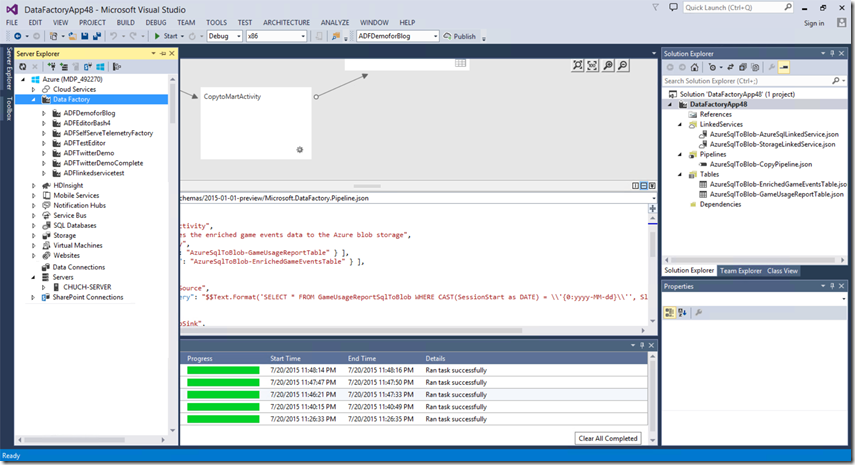The width and height of the screenshot is (855, 465).
Task: Click the SharePoint connection icon in Server Explorer toolbar
Action: click(88, 67)
